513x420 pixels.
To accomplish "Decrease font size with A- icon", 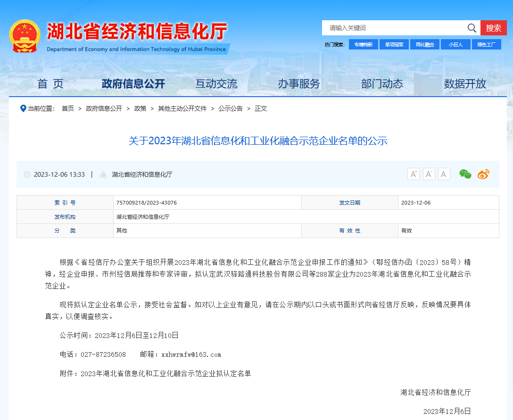I will coord(429,174).
